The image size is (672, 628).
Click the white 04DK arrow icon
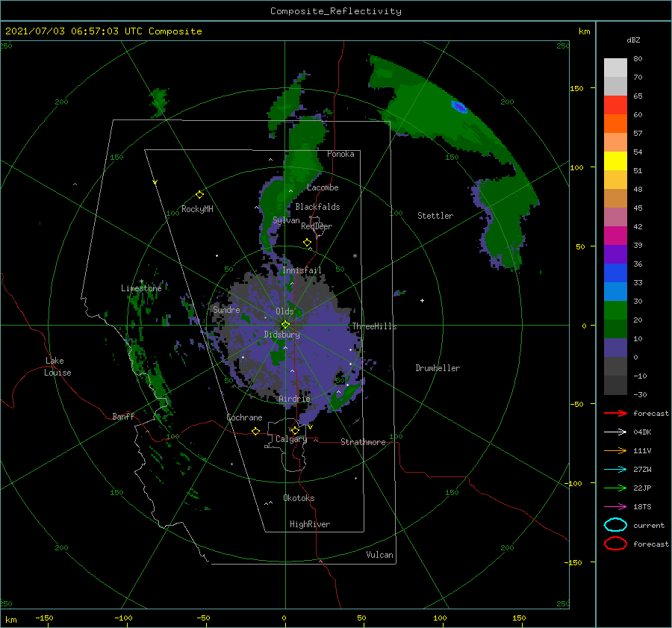point(615,432)
